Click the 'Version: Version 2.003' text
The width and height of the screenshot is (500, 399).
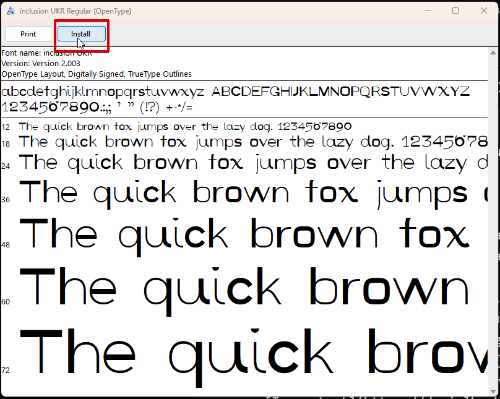point(41,63)
